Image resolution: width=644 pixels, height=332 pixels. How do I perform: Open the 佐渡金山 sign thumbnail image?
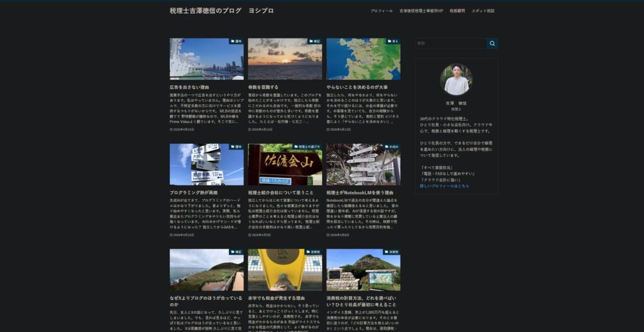tap(284, 165)
